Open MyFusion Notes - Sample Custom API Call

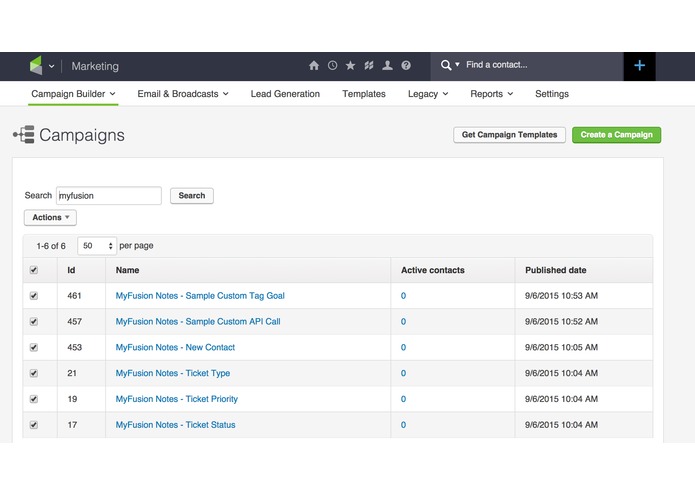[198, 321]
